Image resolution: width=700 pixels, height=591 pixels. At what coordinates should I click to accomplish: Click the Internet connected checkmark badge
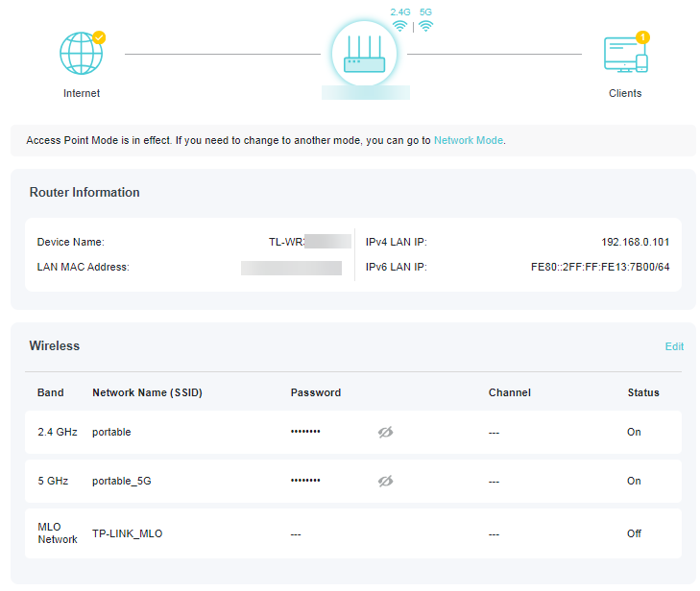(x=99, y=37)
